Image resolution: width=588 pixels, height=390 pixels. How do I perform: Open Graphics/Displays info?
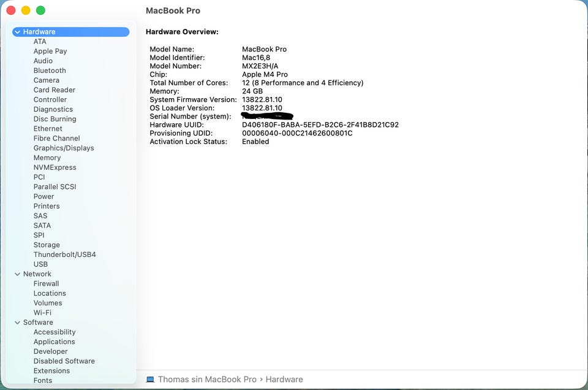click(x=64, y=148)
